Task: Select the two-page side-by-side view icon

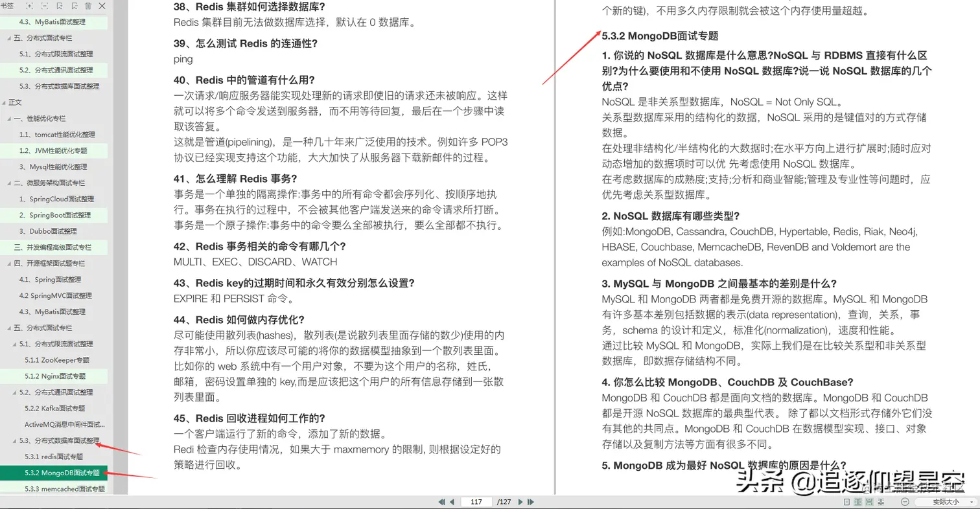Action: (858, 501)
